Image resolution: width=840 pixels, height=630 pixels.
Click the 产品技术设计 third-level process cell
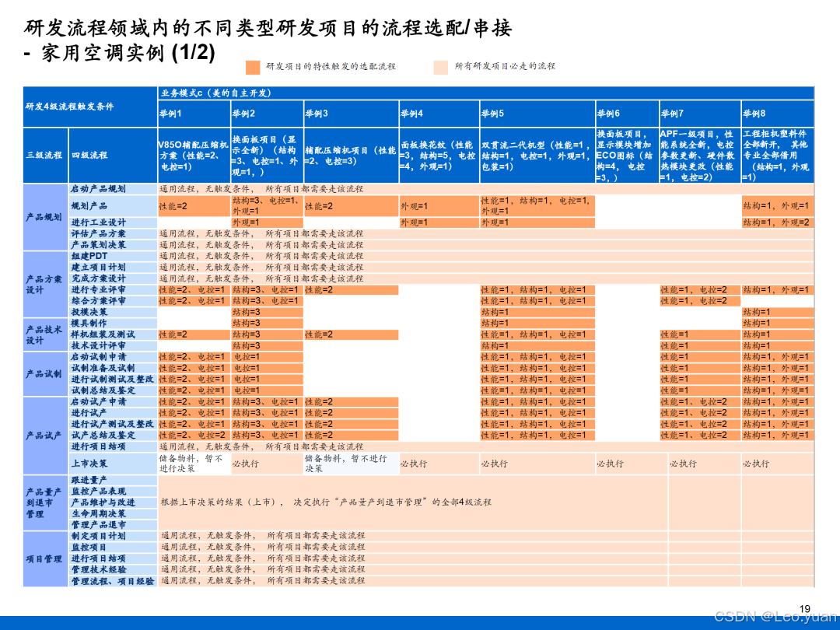(46, 334)
